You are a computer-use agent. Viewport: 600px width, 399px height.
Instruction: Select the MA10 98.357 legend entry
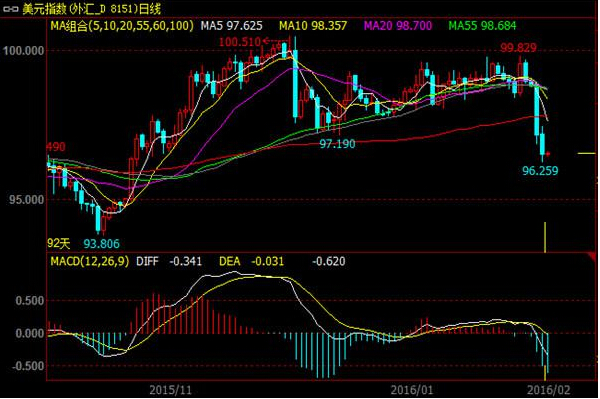(x=313, y=26)
